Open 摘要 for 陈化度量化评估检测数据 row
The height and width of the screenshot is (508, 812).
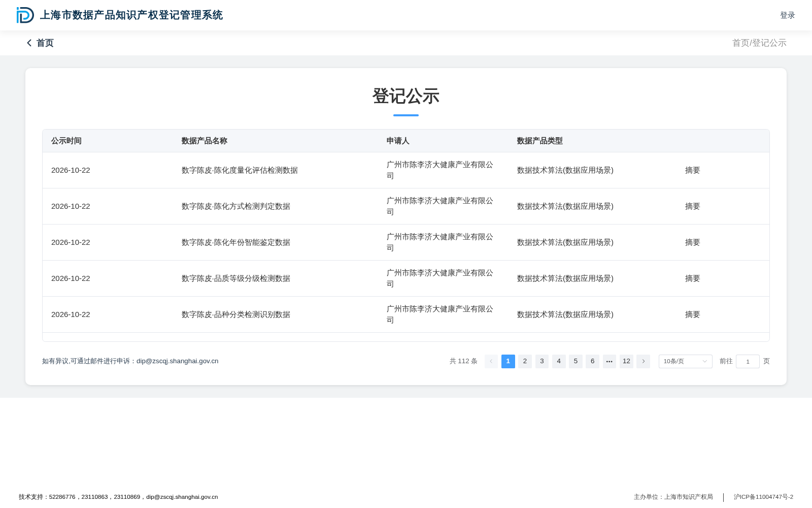tap(692, 170)
